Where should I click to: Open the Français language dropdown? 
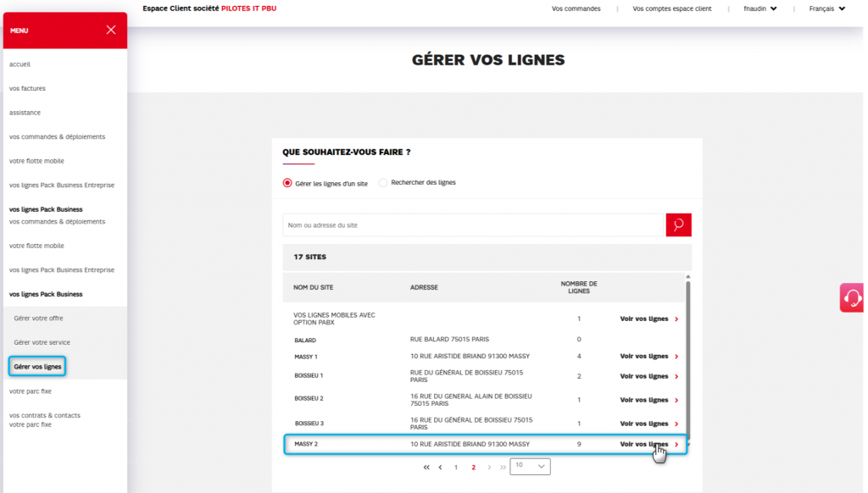pos(827,8)
